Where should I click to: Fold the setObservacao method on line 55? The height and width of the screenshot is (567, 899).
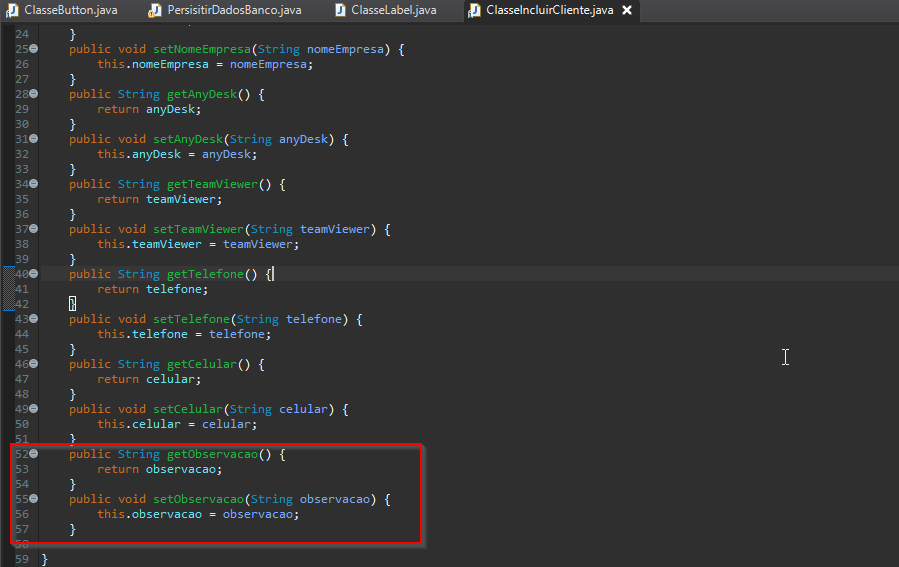click(34, 499)
